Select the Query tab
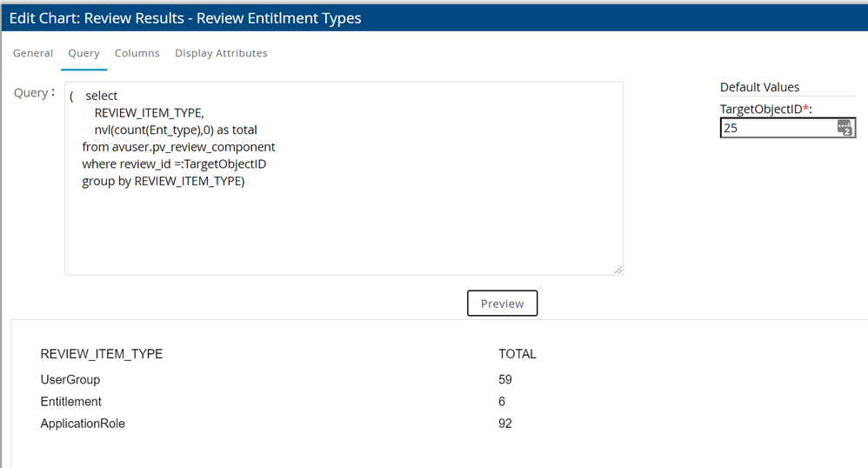The height and width of the screenshot is (468, 868). [x=84, y=53]
